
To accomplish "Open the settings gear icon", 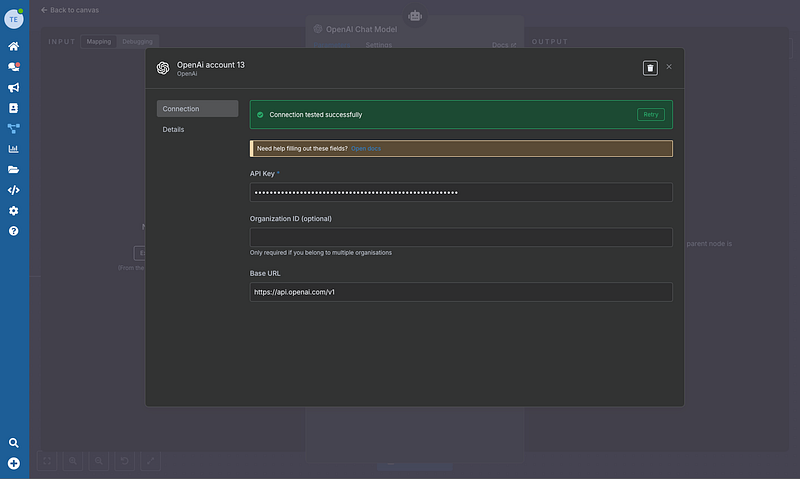I will click(14, 211).
